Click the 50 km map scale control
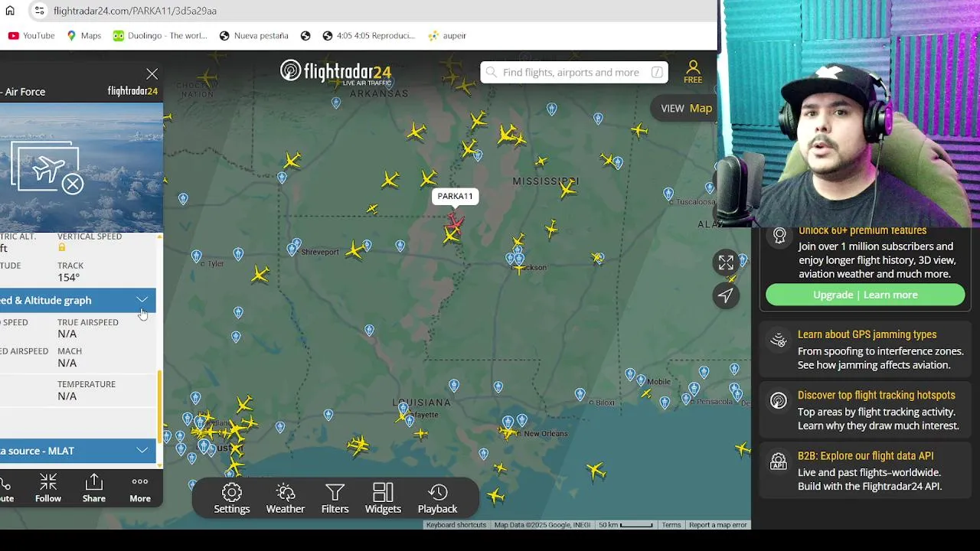Screen dimensions: 980x551 626,525
